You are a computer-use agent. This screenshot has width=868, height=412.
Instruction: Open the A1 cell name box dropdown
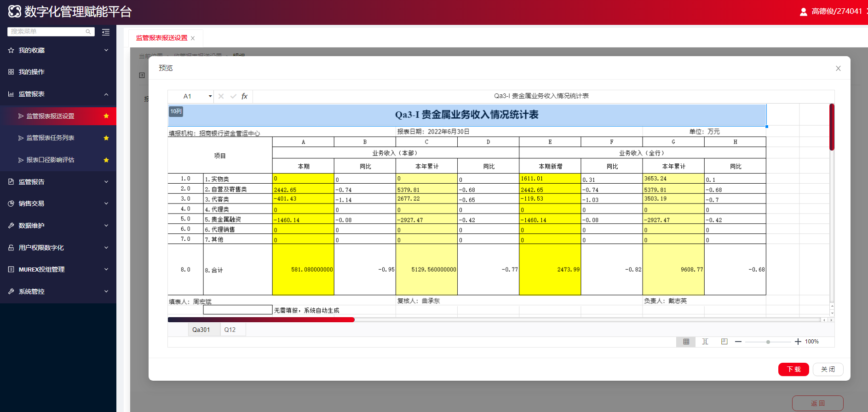coord(210,96)
